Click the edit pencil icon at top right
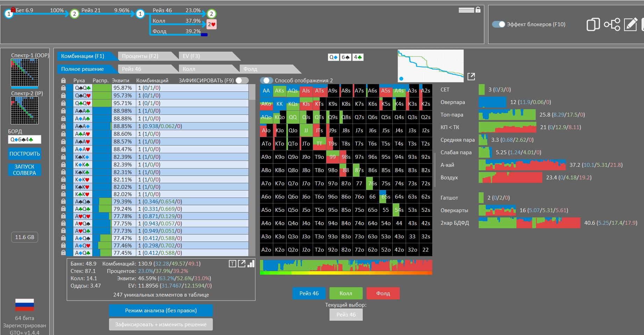This screenshot has height=335, width=644. [x=630, y=24]
